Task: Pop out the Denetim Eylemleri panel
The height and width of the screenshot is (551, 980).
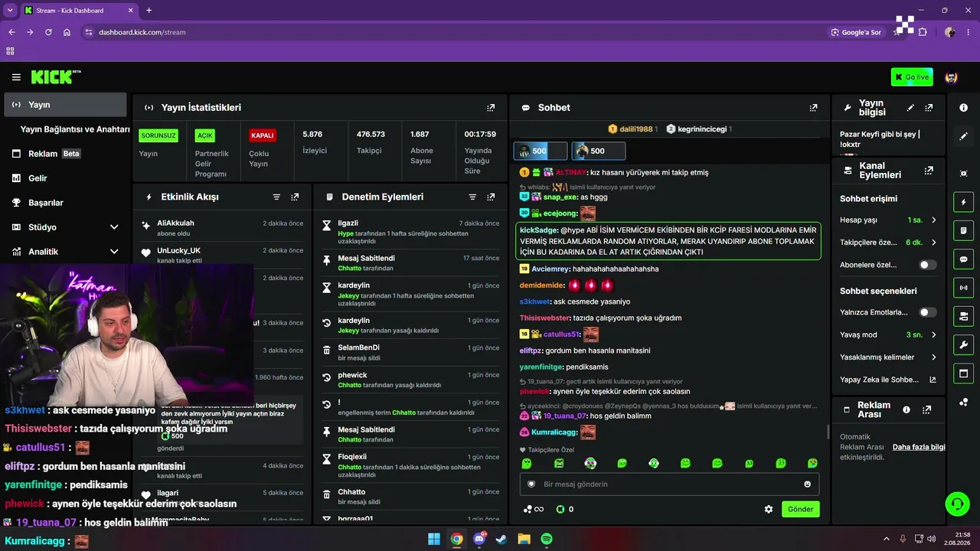Action: (491, 197)
